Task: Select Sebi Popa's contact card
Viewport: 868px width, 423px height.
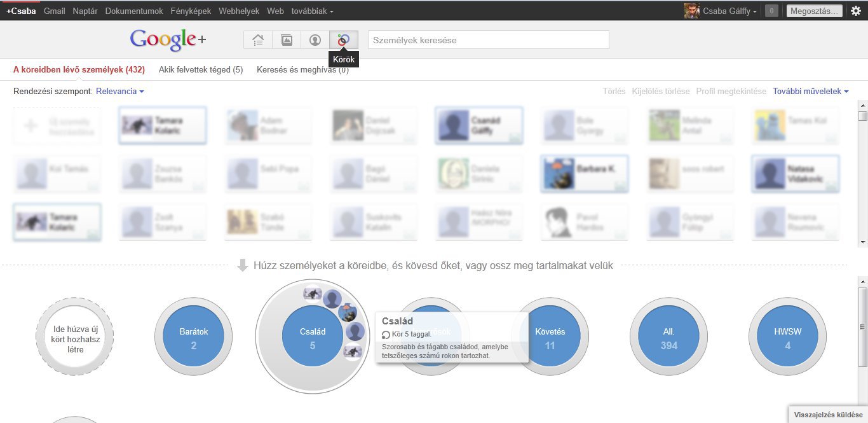Action: [x=268, y=174]
